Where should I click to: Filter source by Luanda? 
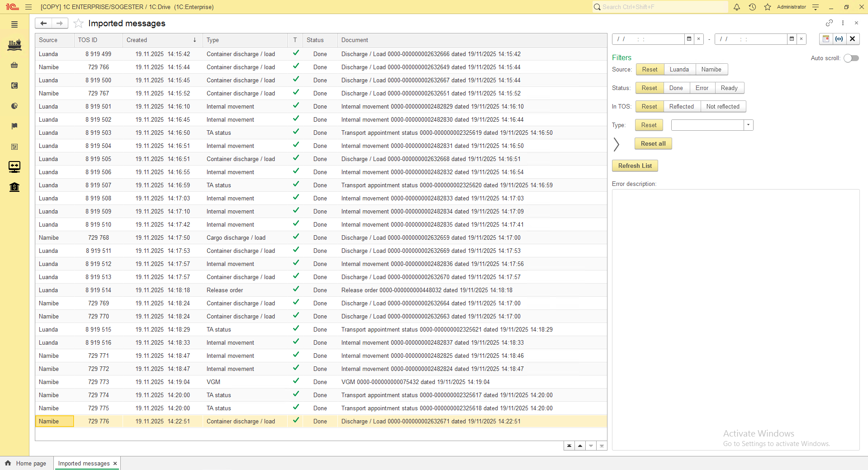pos(679,69)
